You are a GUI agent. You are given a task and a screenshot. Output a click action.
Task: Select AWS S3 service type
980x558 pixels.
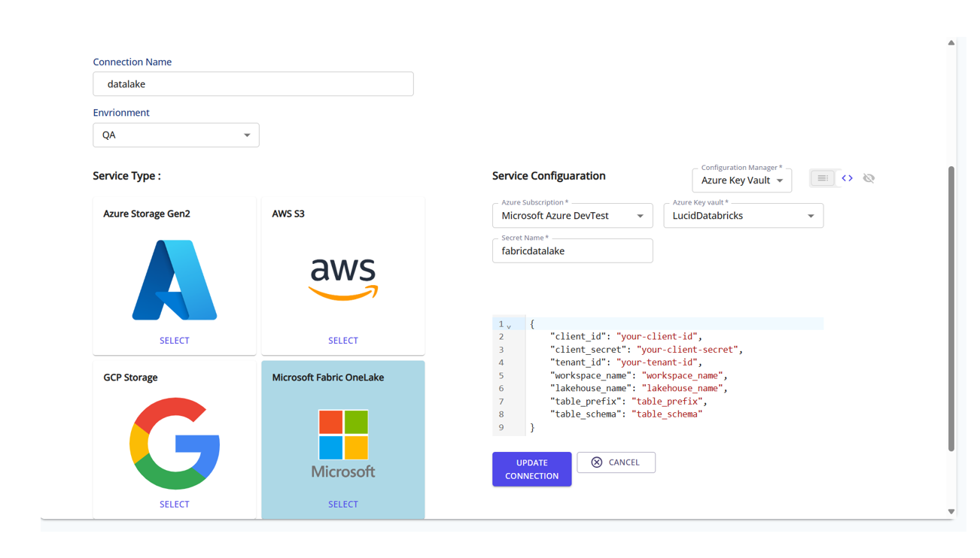(343, 341)
